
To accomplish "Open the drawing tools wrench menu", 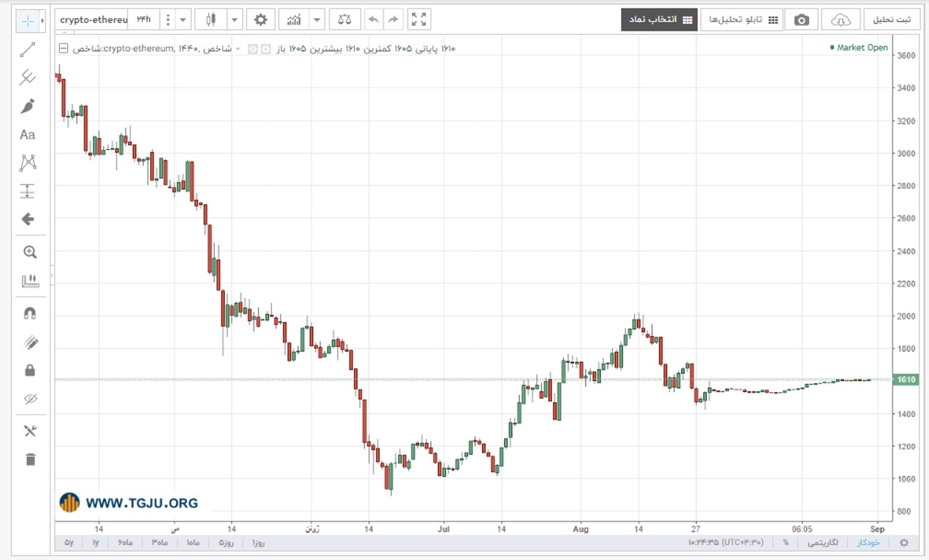I will point(29,431).
